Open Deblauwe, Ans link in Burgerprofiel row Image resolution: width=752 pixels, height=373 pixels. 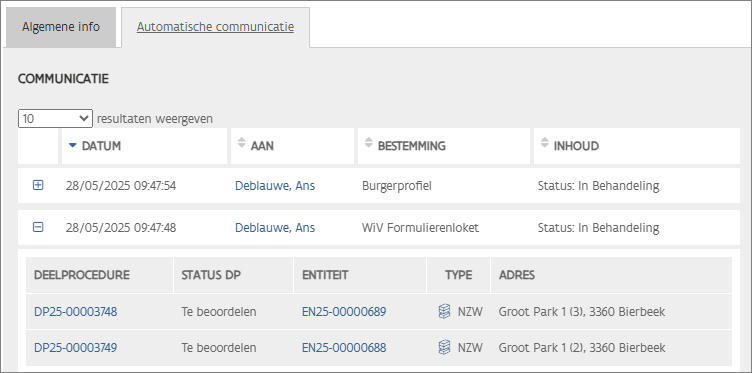(x=275, y=186)
